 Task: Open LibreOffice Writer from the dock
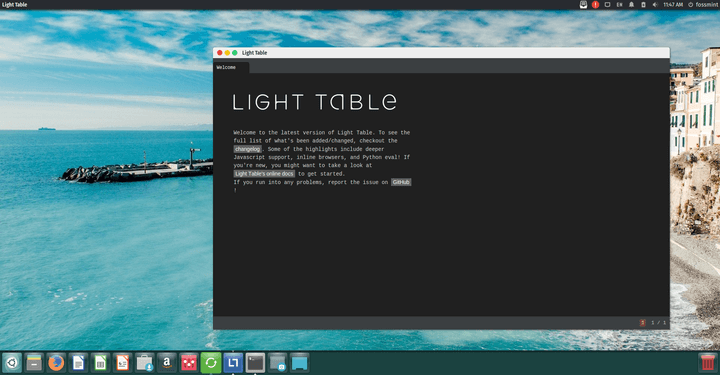click(78, 363)
